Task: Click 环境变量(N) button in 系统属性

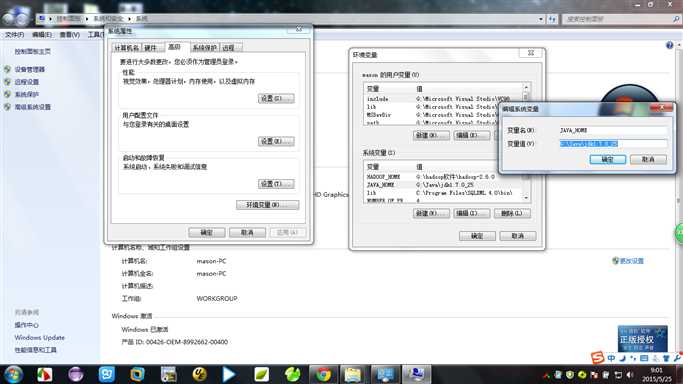Action: click(x=267, y=205)
